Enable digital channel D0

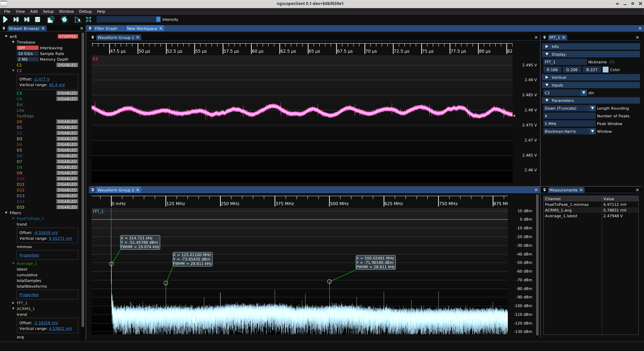67,122
